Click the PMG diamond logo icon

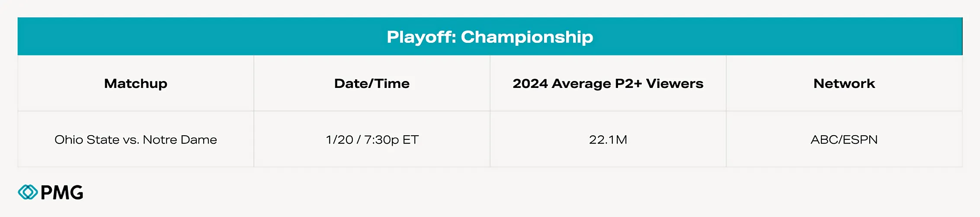(x=28, y=192)
